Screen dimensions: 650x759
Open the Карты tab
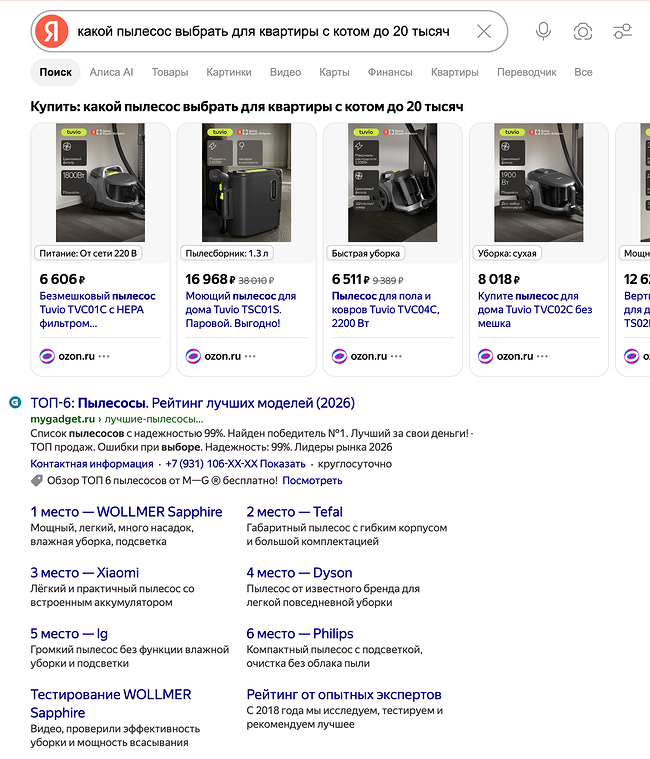point(334,72)
